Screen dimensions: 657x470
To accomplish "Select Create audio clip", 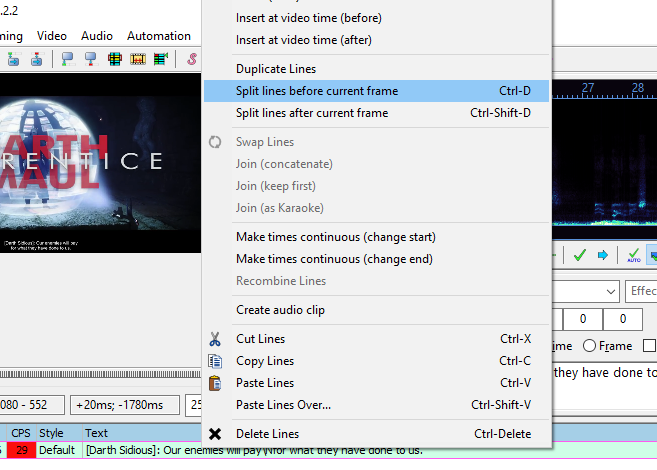I will 376,310.
